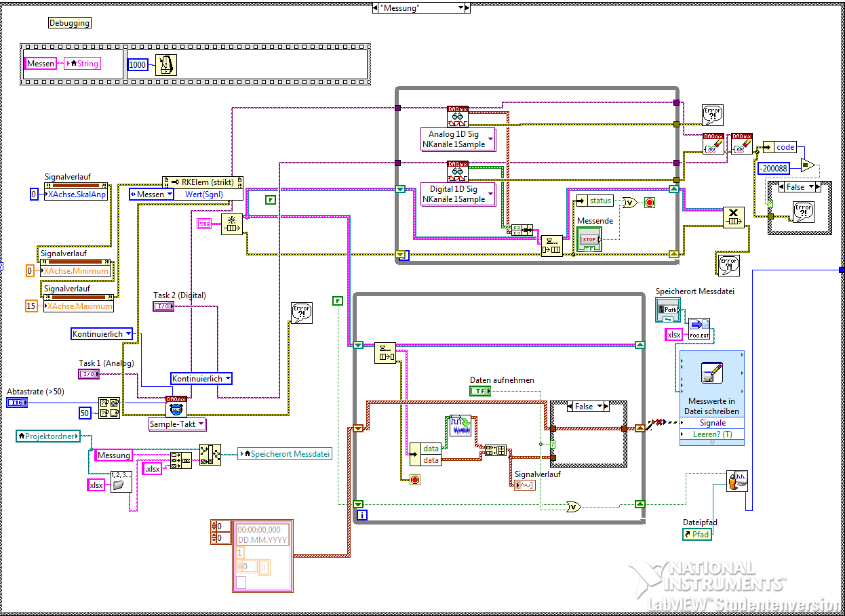Click the Or gate at bottom of lower loop
The width and height of the screenshot is (845, 616).
pyautogui.click(x=574, y=506)
